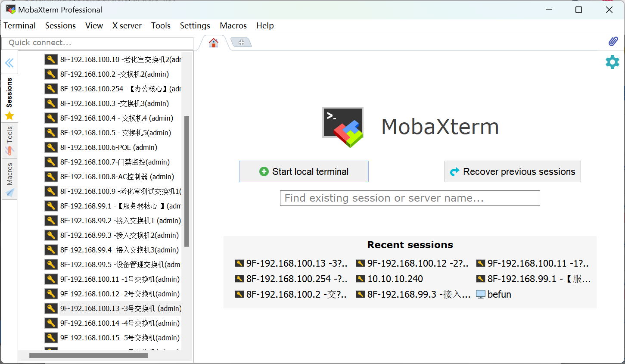Open recent session 8F-192.168.99.3
The height and width of the screenshot is (364, 625).
413,294
